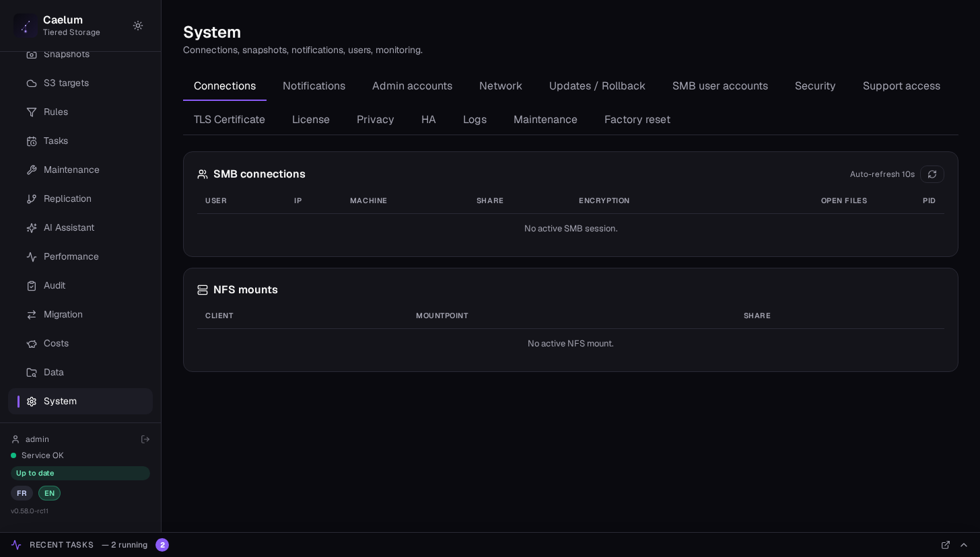Click the IP column header

(x=298, y=201)
